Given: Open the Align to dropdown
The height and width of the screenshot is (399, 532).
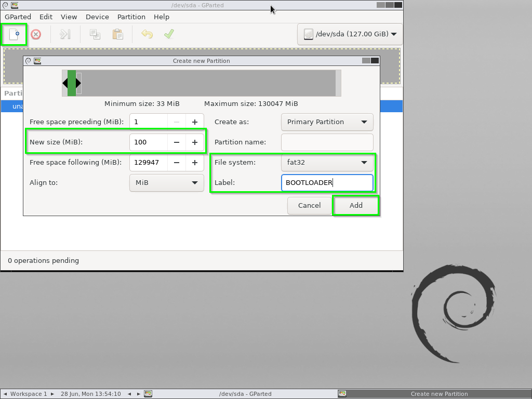Looking at the screenshot, I should pyautogui.click(x=167, y=183).
